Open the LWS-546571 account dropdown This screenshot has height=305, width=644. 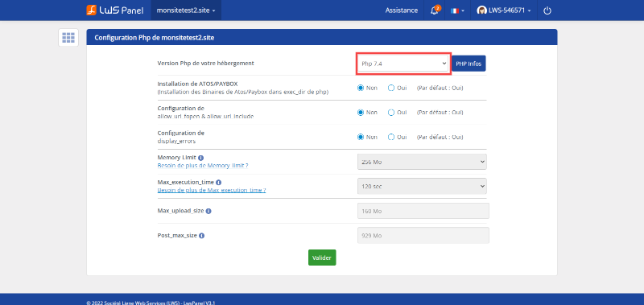point(504,10)
